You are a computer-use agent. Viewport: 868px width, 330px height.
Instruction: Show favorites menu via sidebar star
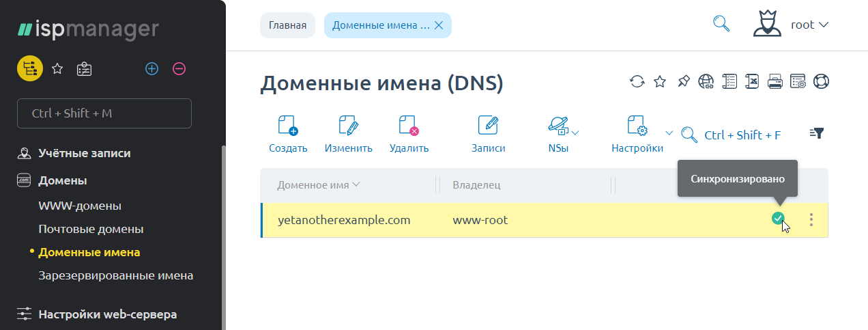tap(58, 68)
